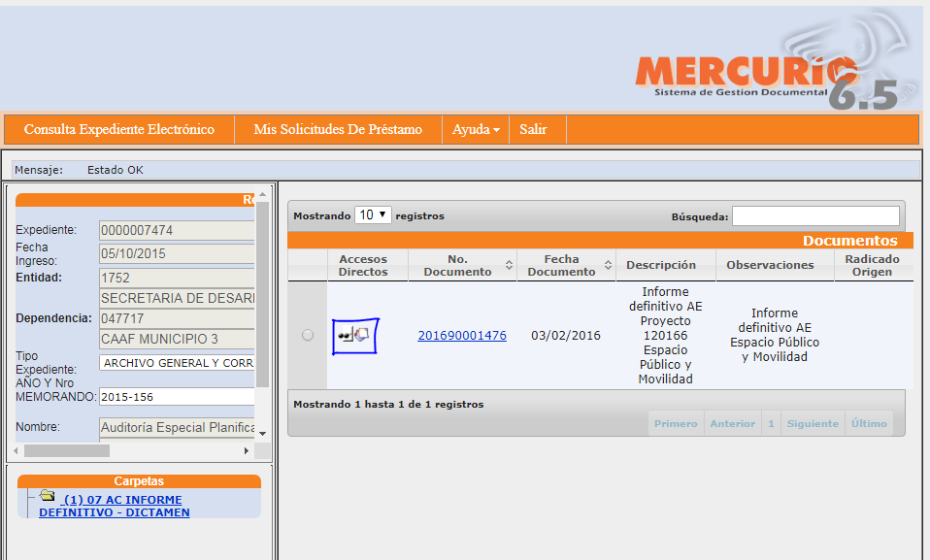Click Salir to exit the system
The width and height of the screenshot is (930, 560).
point(536,129)
